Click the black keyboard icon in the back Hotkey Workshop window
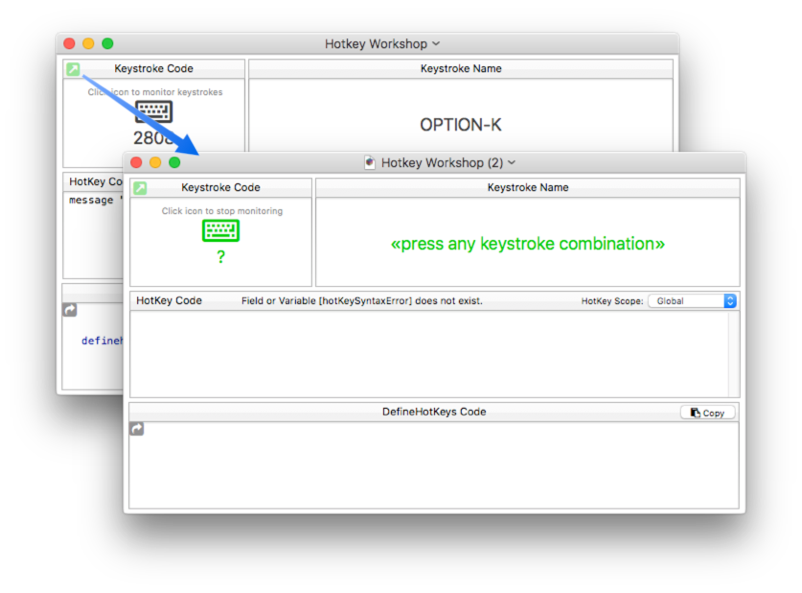The image size is (802, 593). click(x=153, y=112)
